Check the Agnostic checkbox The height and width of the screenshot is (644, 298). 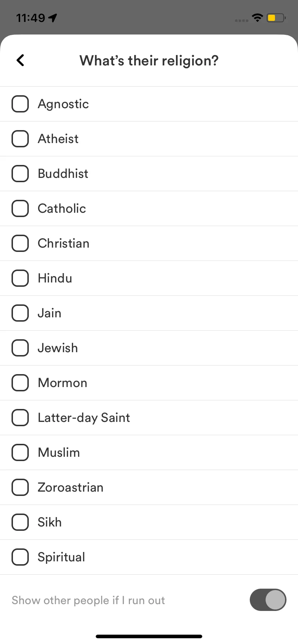tap(20, 104)
